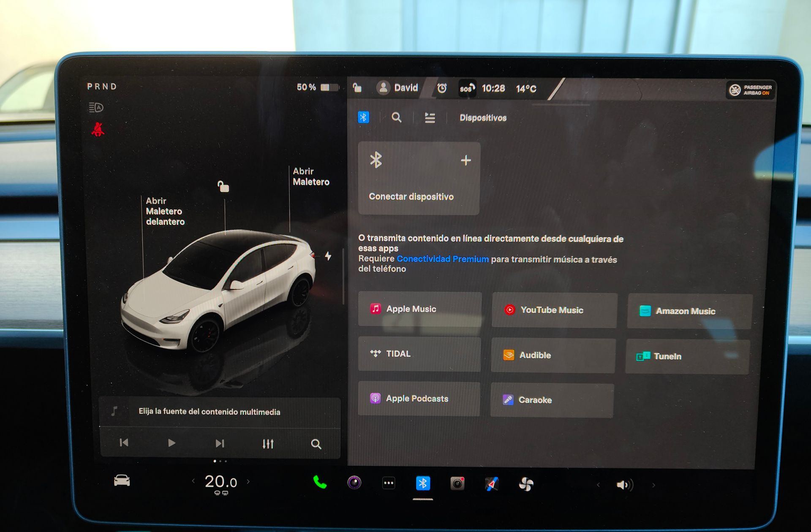Open navigation arrow app in dock
Image resolution: width=811 pixels, height=532 pixels.
point(491,484)
